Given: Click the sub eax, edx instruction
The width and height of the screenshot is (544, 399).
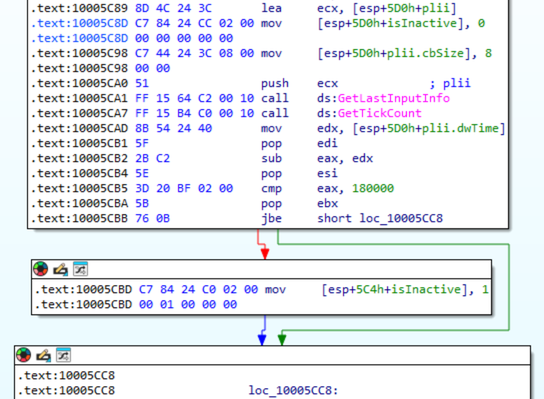Looking at the screenshot, I should 317,158.
